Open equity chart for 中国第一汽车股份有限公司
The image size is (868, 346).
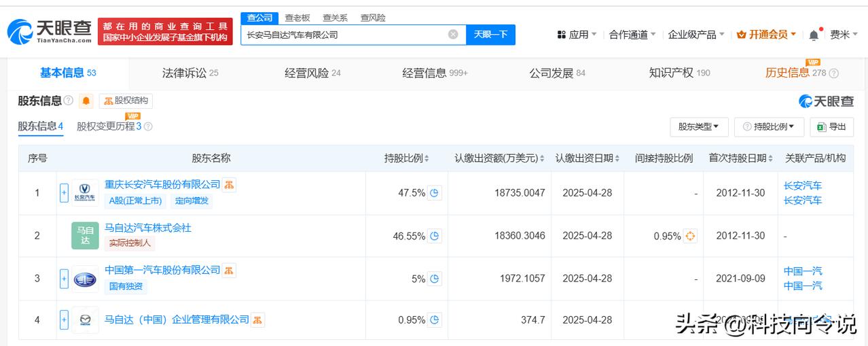230,270
